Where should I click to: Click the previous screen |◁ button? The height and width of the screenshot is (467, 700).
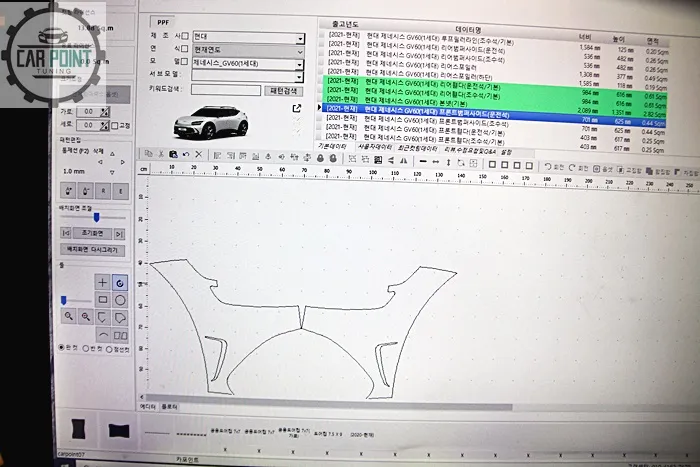click(66, 233)
